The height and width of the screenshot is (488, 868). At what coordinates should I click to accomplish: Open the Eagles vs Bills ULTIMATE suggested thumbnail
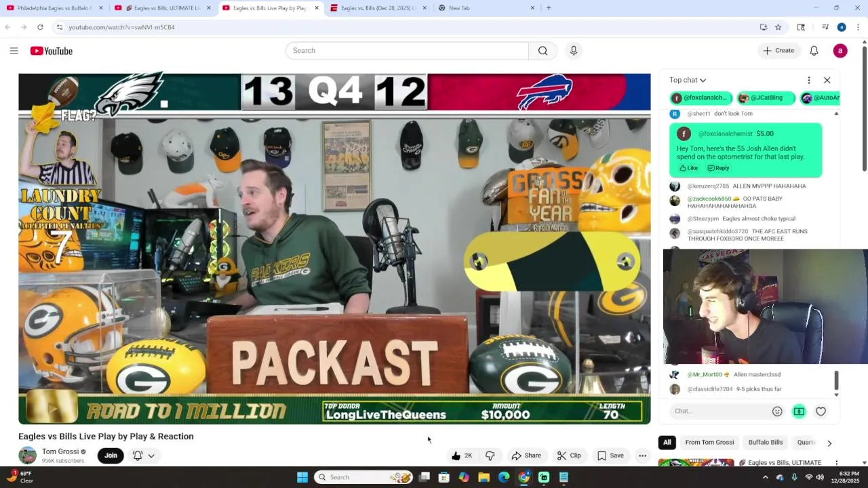(x=696, y=463)
